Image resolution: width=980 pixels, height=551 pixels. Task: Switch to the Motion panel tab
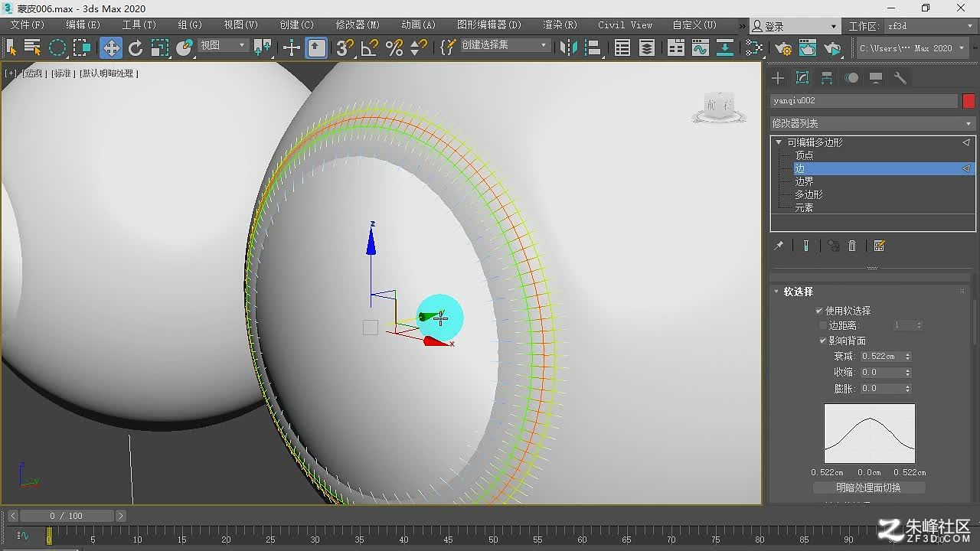click(851, 78)
